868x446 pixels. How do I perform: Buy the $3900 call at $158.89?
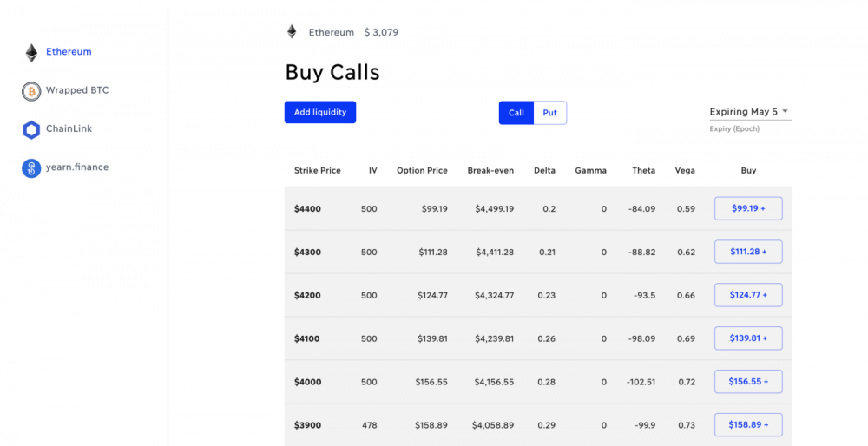(748, 425)
